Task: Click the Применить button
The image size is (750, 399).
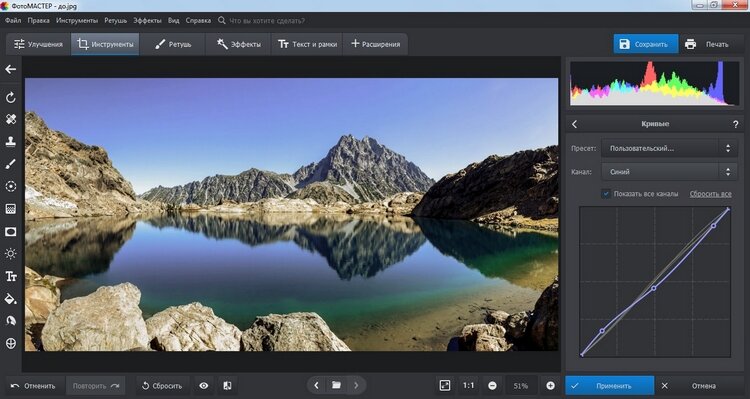Action: pos(610,386)
